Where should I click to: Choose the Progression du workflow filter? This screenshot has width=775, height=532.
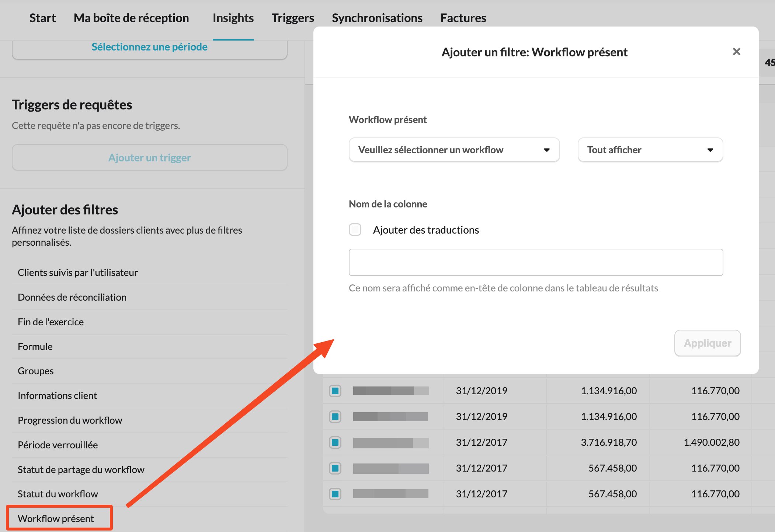70,420
